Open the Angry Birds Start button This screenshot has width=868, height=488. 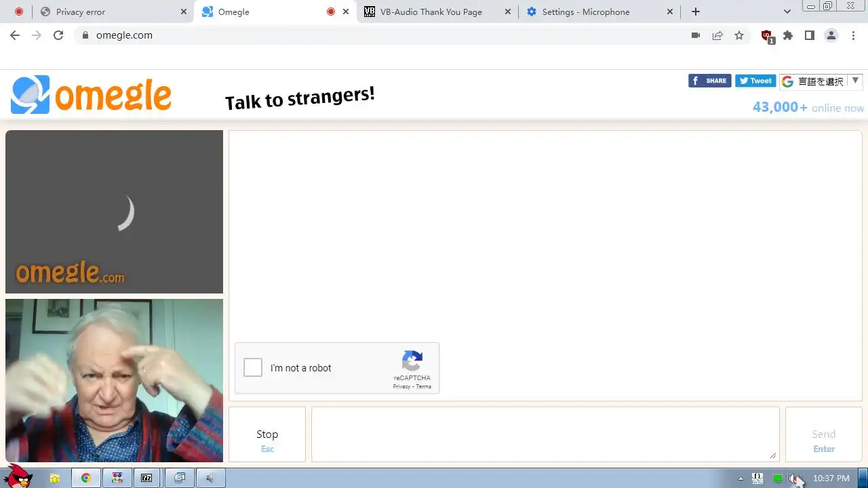click(18, 476)
